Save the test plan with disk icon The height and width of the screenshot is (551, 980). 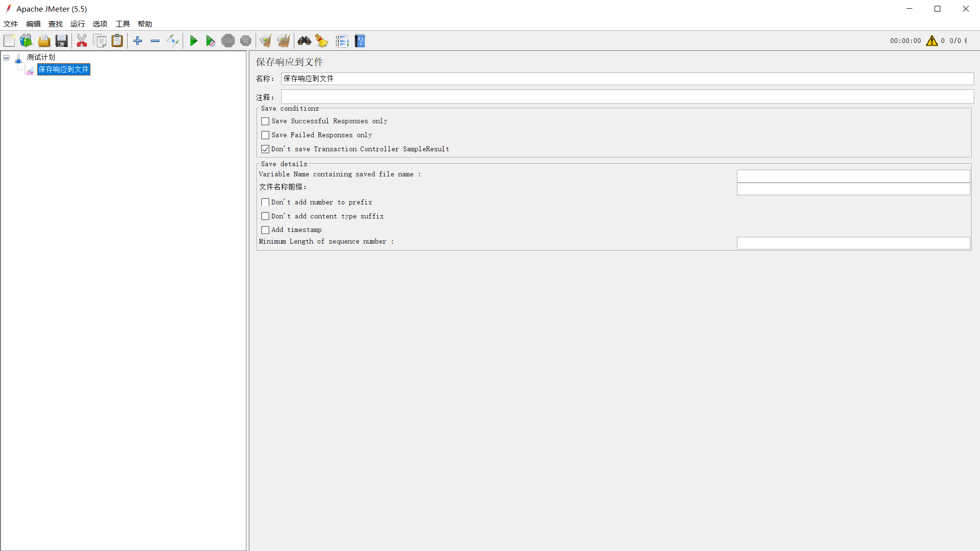tap(61, 41)
